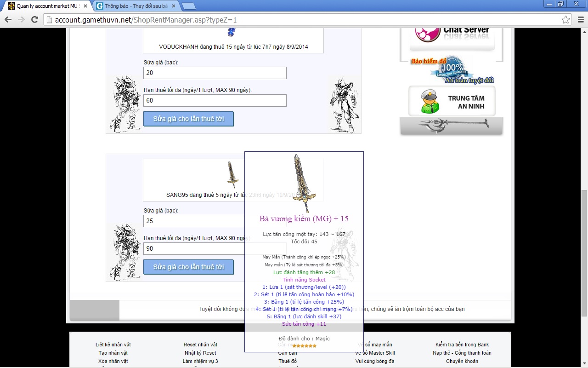Click 'Lực đánh tăng thêm +28' text
This screenshot has width=588, height=368.
click(x=304, y=272)
